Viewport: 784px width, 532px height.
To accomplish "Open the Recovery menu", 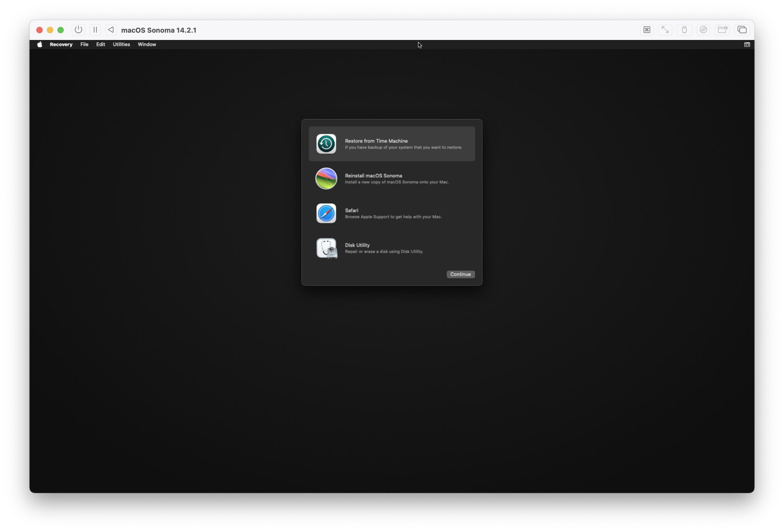I will pyautogui.click(x=61, y=44).
